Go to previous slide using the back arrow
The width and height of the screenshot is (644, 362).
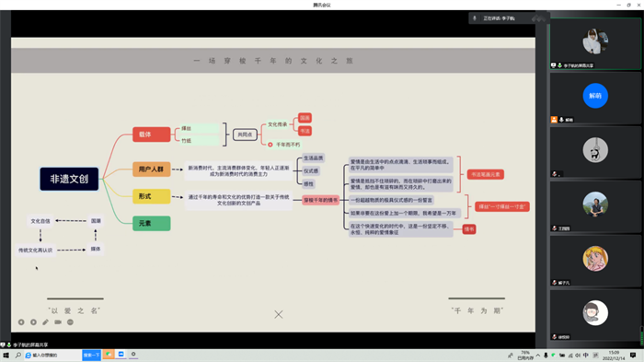[21, 322]
